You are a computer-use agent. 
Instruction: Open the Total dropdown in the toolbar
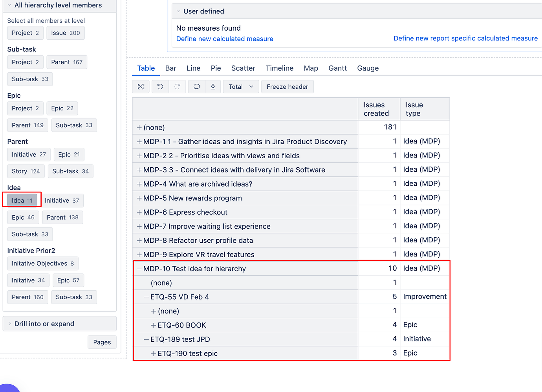click(241, 86)
